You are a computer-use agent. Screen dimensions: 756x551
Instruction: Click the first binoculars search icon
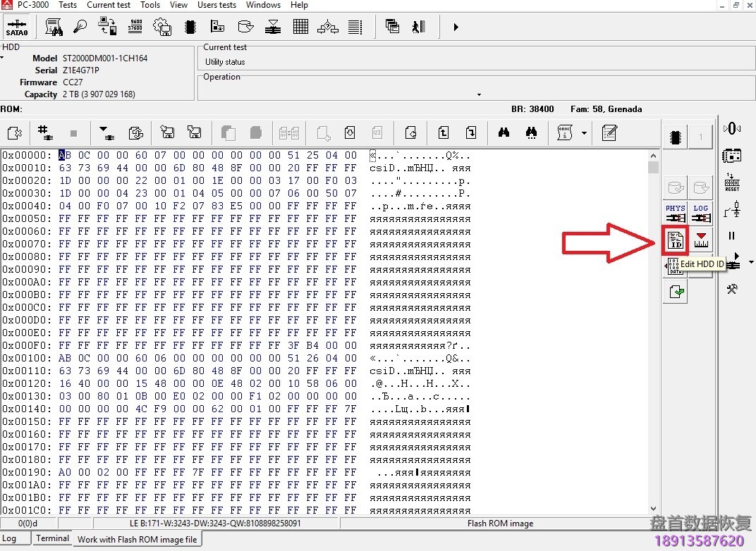coord(504,132)
